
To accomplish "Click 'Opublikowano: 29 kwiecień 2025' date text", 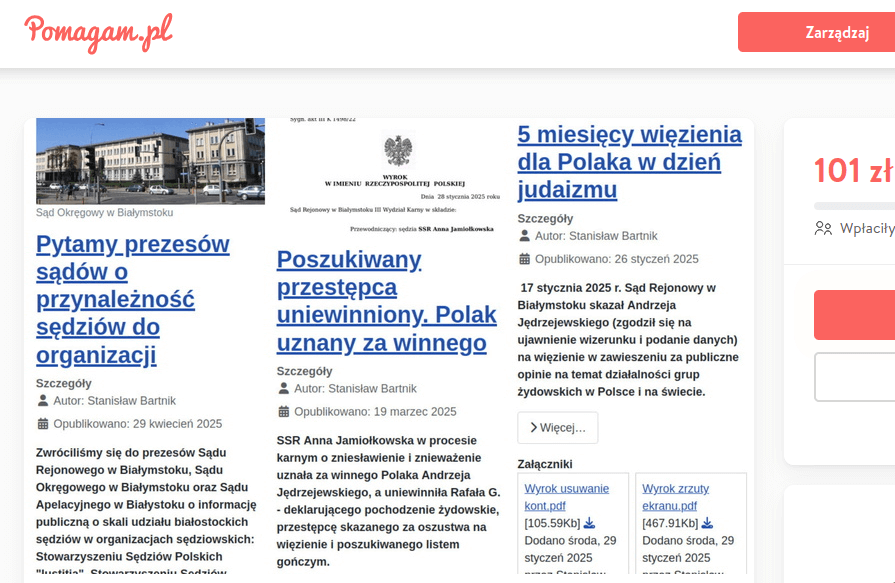I will 138,424.
